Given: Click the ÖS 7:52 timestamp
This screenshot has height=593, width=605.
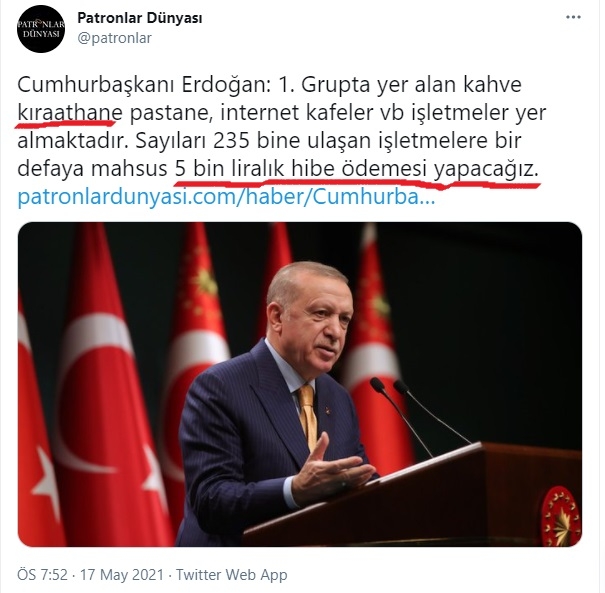Looking at the screenshot, I should (42, 575).
